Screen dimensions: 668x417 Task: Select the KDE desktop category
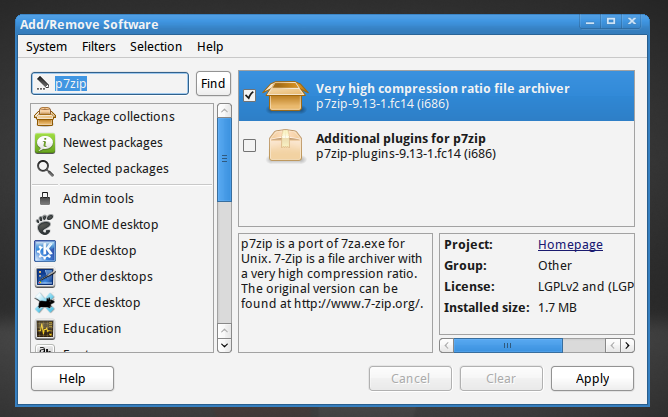click(122, 250)
